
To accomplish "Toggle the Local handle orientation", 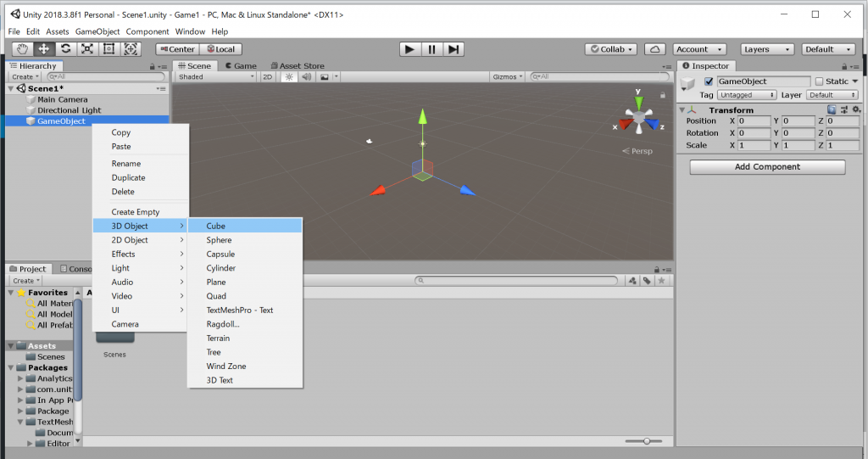I will [x=221, y=49].
